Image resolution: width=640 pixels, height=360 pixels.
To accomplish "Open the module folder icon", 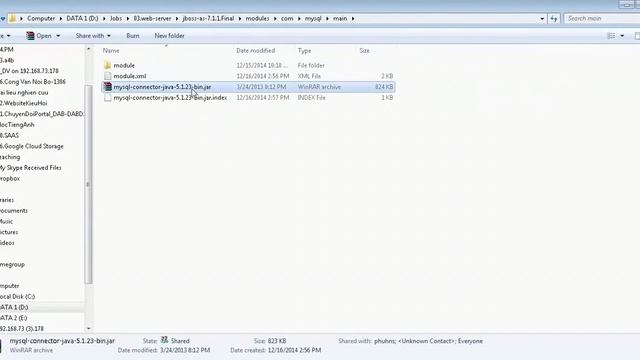I will pyautogui.click(x=107, y=65).
